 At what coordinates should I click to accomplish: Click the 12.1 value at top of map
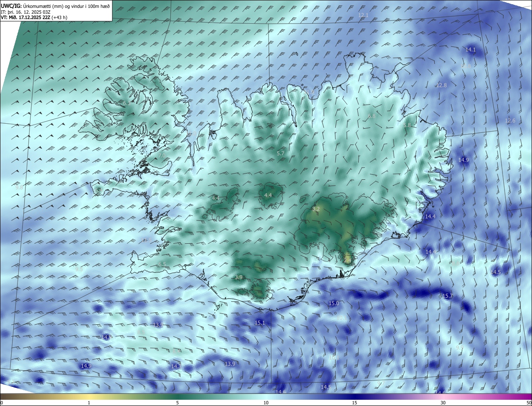(364, 15)
